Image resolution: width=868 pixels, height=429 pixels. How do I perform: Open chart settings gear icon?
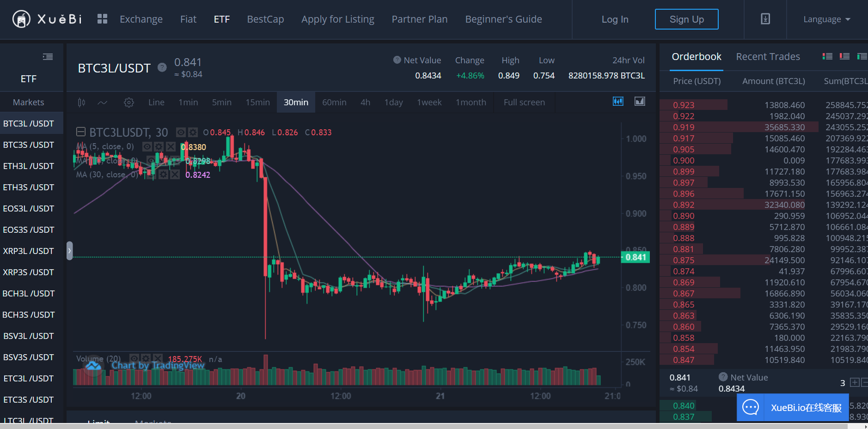pos(129,103)
